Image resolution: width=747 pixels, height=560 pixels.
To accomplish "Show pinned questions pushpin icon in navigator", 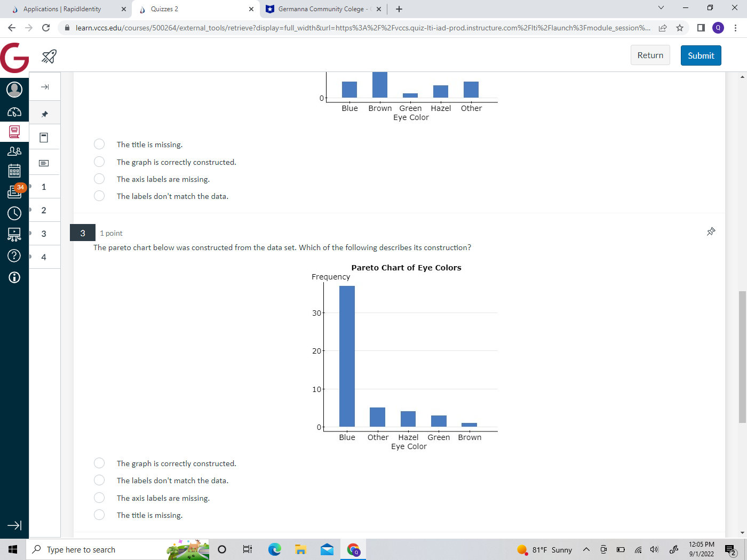I will (x=45, y=114).
